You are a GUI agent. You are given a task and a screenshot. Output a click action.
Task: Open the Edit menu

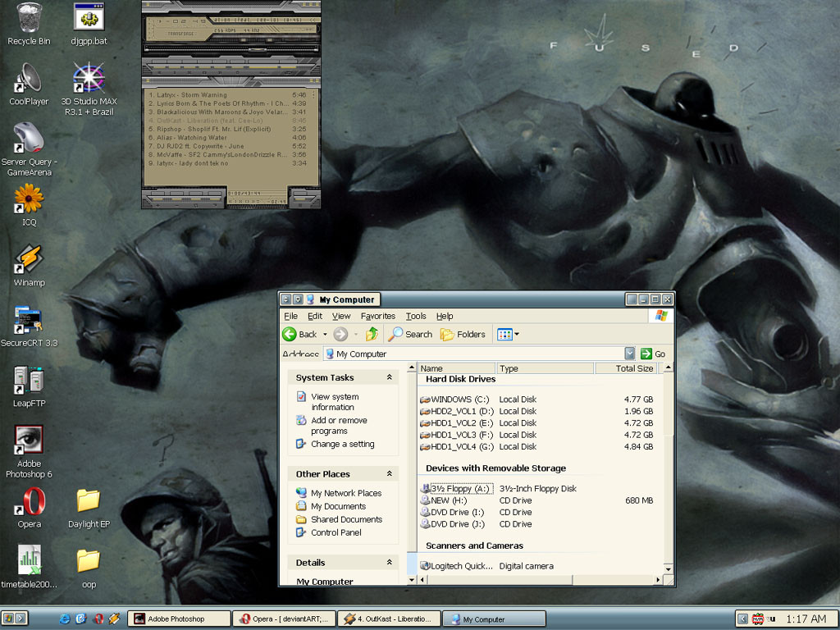coord(315,316)
